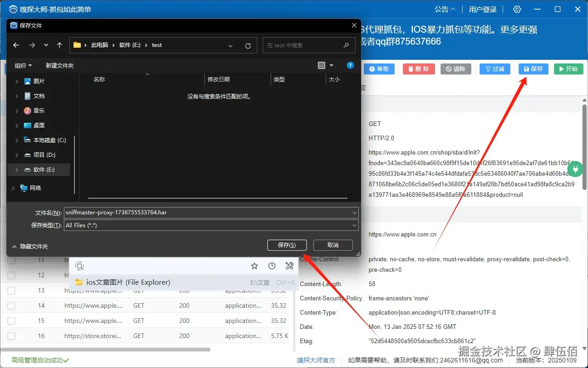
Task: Click 用户登录 in the title bar
Action: 483,9
